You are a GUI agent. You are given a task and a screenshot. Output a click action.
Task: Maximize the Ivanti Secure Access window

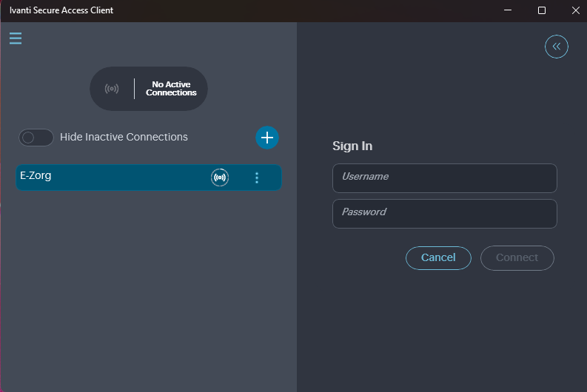(x=542, y=10)
